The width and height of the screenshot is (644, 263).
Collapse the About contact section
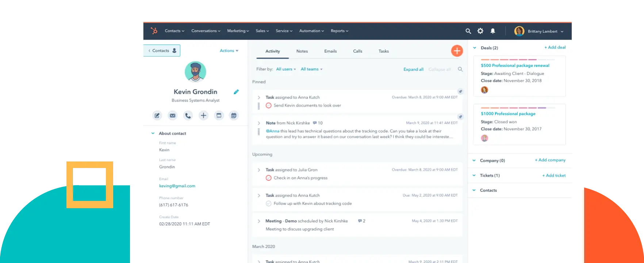coord(153,134)
